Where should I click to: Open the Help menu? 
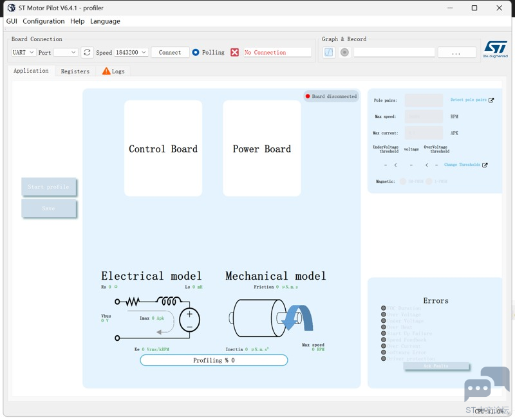pyautogui.click(x=77, y=21)
